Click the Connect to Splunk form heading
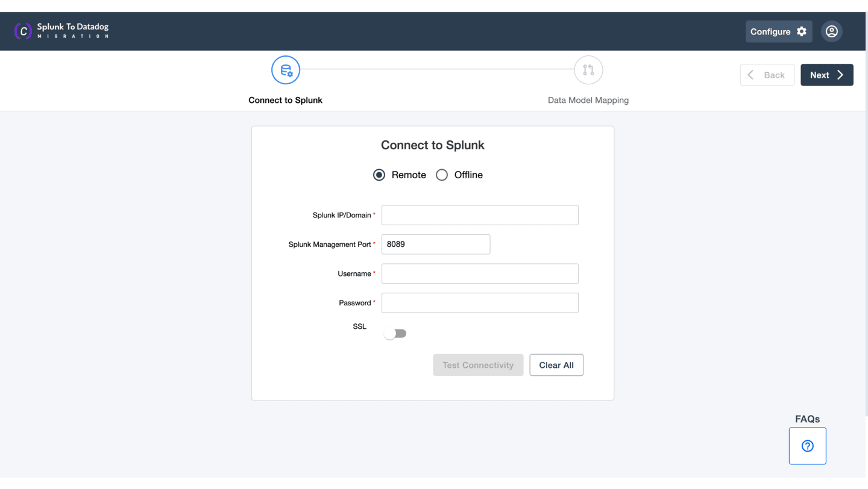 coord(433,145)
